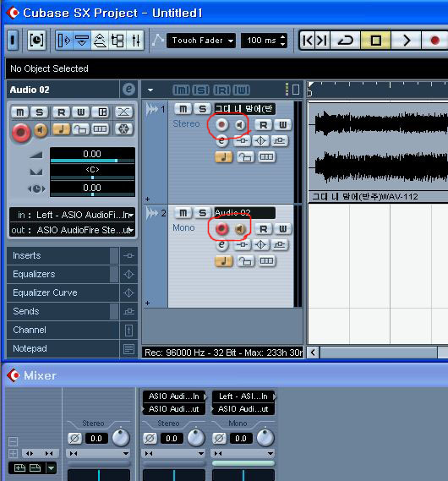Image resolution: width=448 pixels, height=481 pixels.
Task: Open the Notepad inspector tab
Action: point(63,348)
